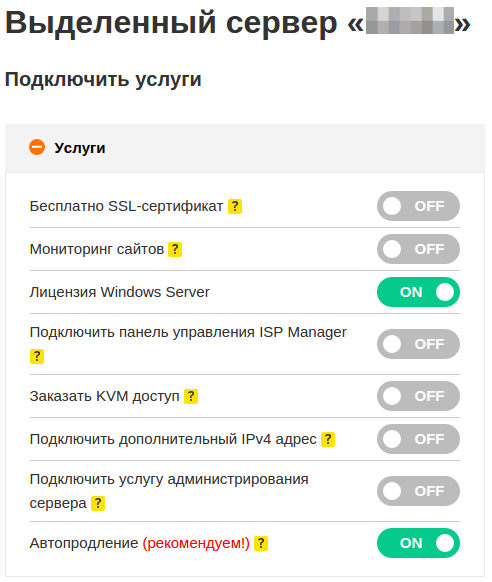This screenshot has width=492, height=582.
Task: Enable the Заказать KVM доступ switch
Action: click(x=418, y=396)
